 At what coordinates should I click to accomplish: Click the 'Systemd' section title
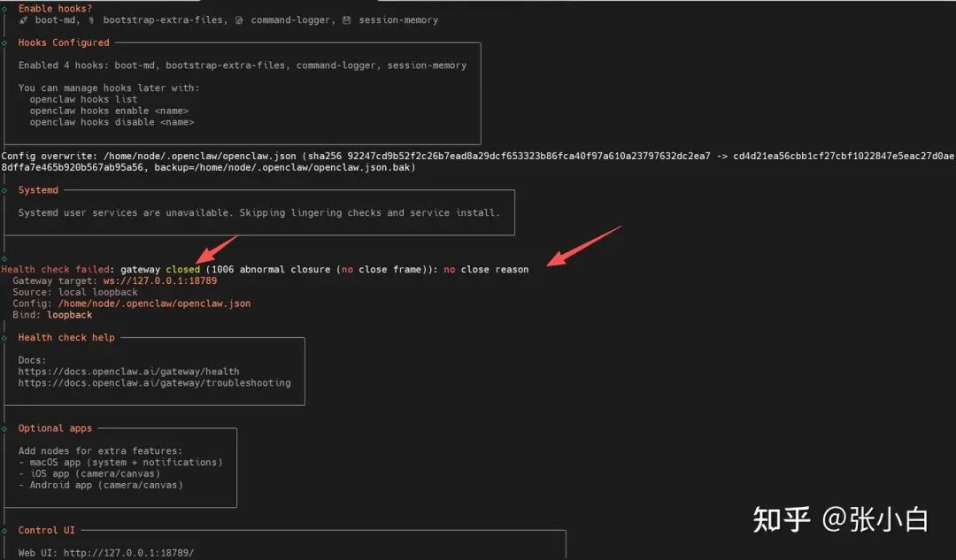(38, 189)
